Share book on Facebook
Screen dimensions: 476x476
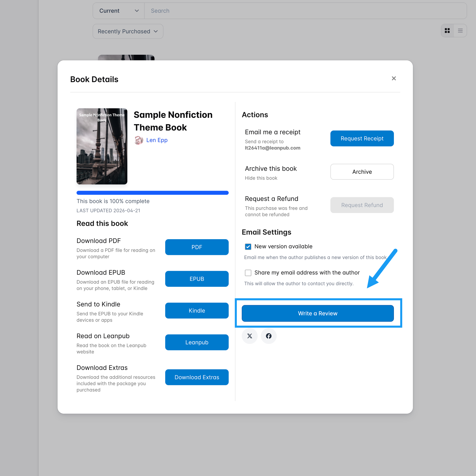268,336
